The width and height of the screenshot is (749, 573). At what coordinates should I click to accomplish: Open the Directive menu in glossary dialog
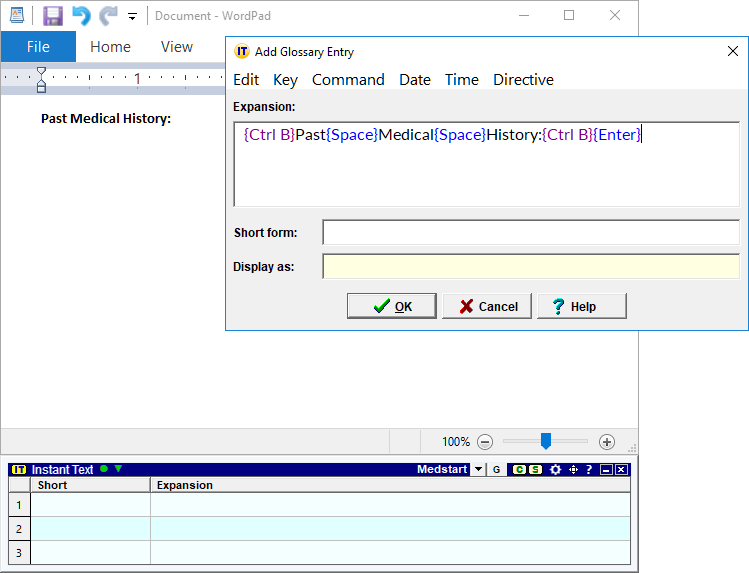pos(523,80)
